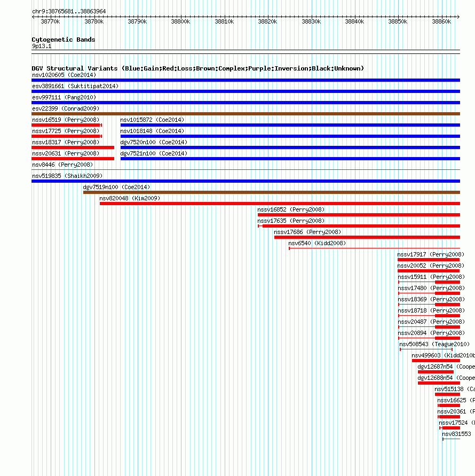Click the nssv20487 (Perry2008) label

(431, 322)
